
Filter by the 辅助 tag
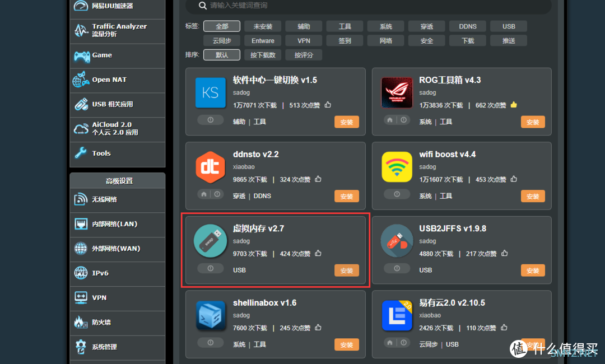(x=304, y=26)
